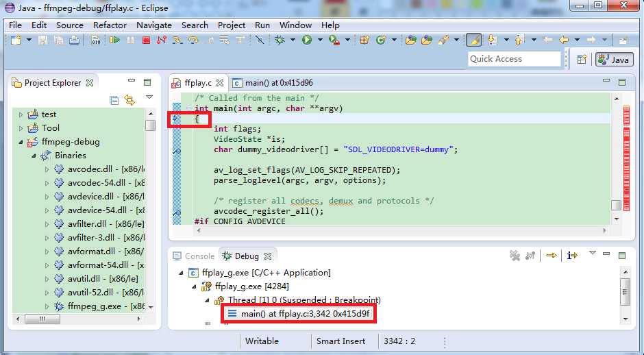Screen dimensions: 644x355
Task: Suspend the debug session via pause icon
Action: point(131,40)
